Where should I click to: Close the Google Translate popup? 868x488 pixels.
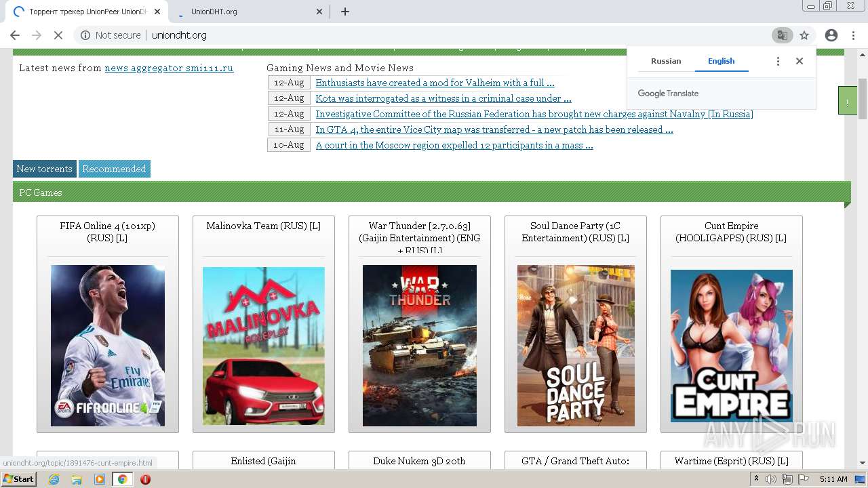pos(800,61)
